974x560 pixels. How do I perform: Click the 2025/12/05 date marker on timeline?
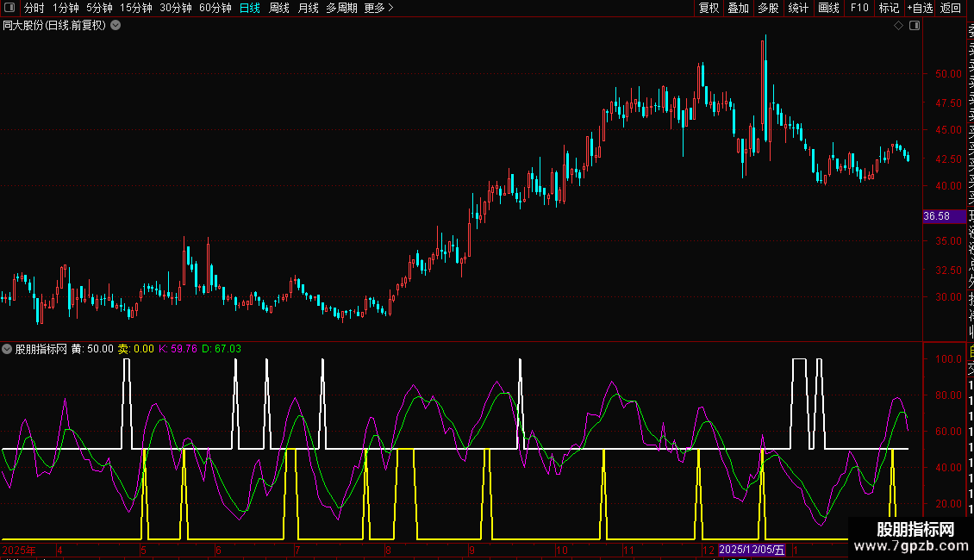coord(752,550)
